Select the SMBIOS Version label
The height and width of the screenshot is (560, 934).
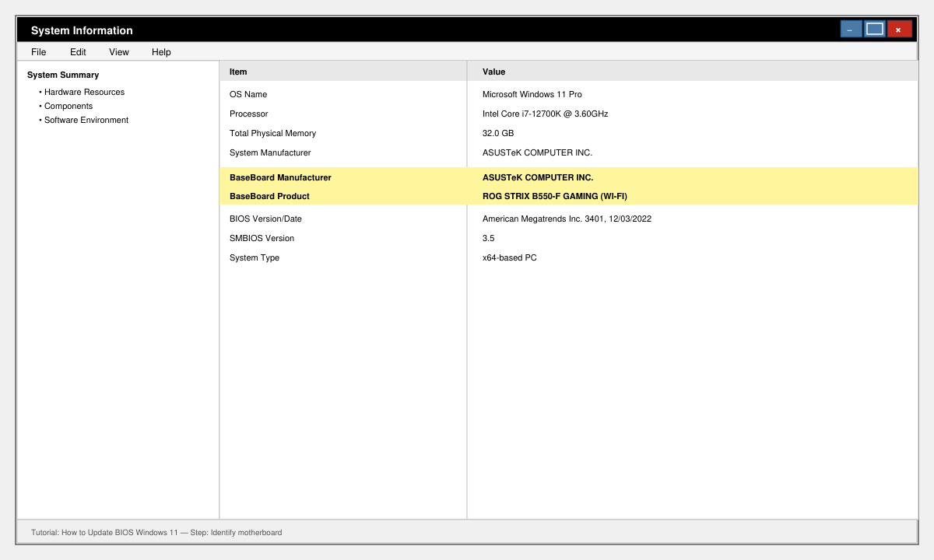(x=262, y=238)
